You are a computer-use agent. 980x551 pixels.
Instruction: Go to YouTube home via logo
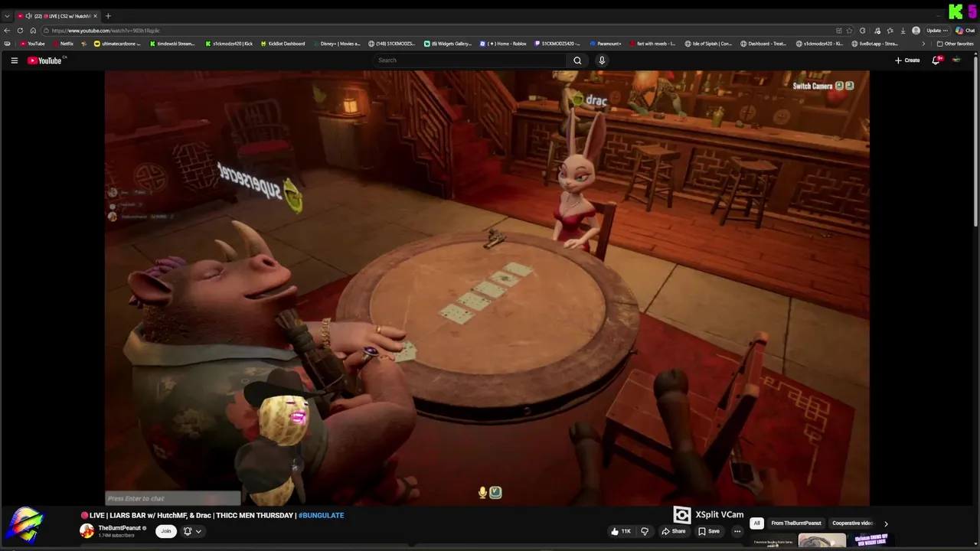click(44, 60)
